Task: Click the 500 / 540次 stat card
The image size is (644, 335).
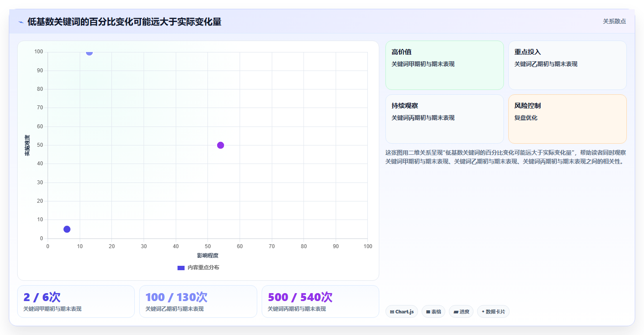Action: pos(320,301)
